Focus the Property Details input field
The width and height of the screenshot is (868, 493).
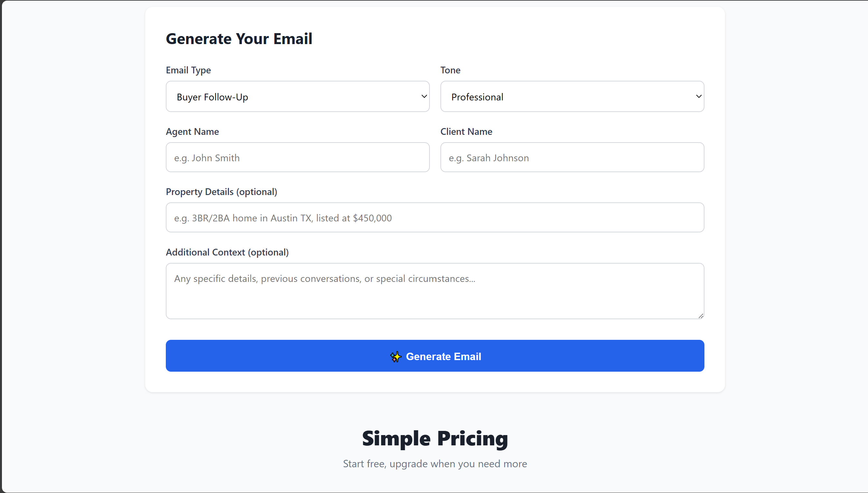tap(435, 217)
